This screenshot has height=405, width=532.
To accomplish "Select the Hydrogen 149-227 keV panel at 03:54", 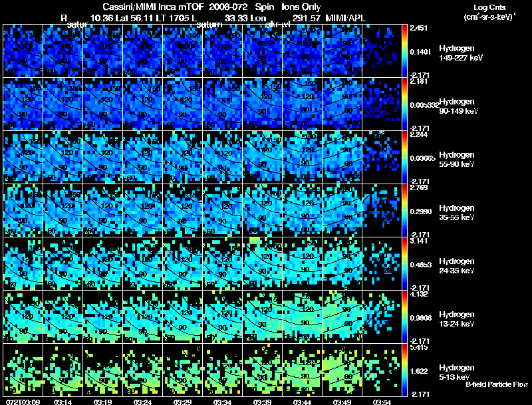I will [x=382, y=51].
